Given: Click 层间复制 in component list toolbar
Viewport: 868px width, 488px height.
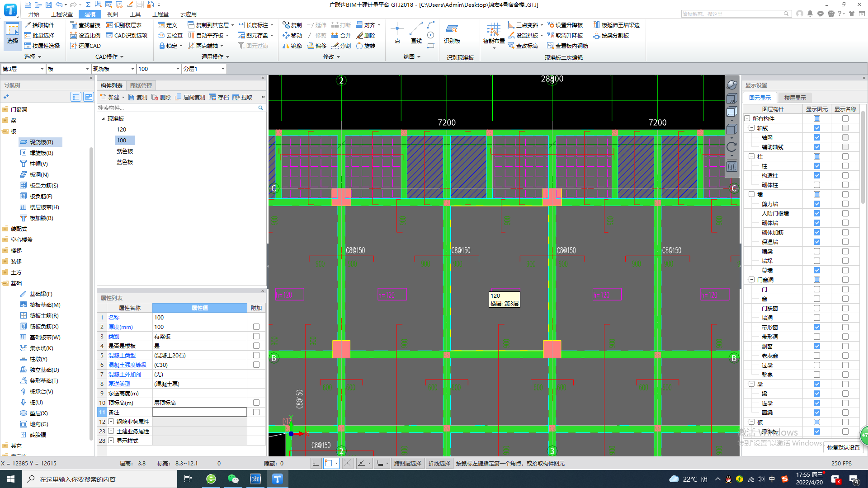Looking at the screenshot, I should pyautogui.click(x=190, y=97).
